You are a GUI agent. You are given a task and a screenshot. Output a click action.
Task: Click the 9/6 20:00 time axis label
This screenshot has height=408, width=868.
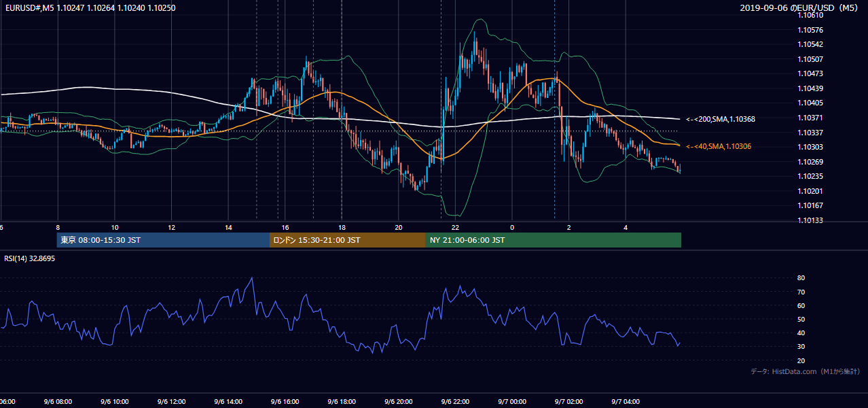(x=399, y=402)
